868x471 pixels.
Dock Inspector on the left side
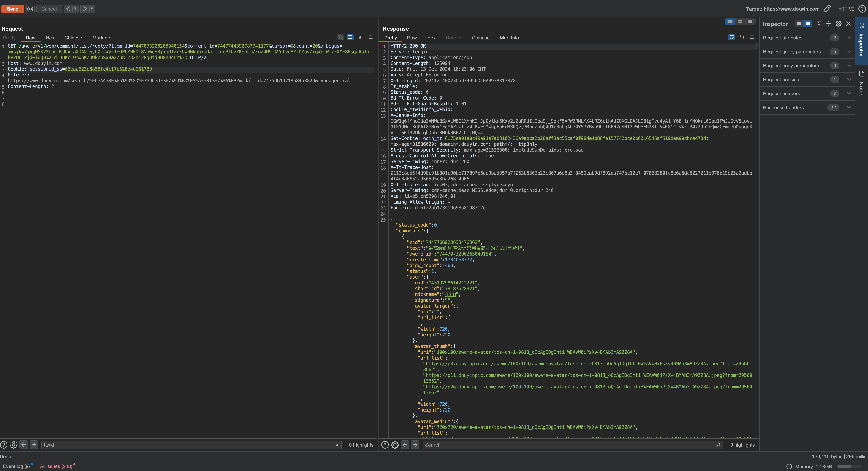tap(799, 24)
